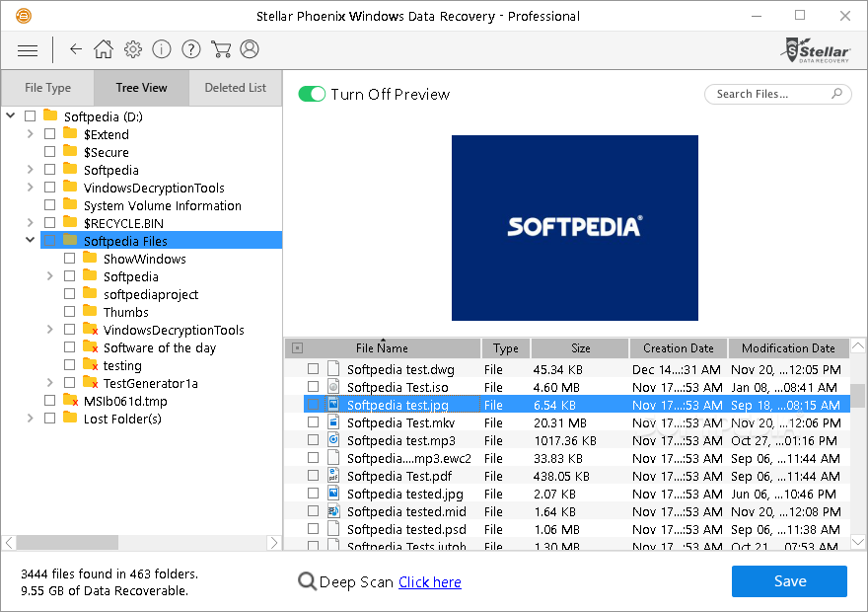The height and width of the screenshot is (612, 868).
Task: Click the Softpedia test.dwg file icon
Action: click(x=333, y=368)
